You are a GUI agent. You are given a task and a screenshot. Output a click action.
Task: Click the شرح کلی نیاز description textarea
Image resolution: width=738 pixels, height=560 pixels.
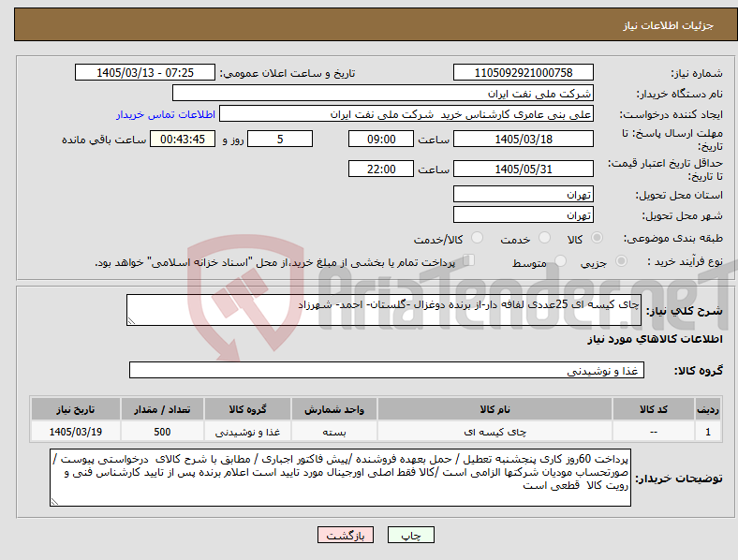[384, 310]
